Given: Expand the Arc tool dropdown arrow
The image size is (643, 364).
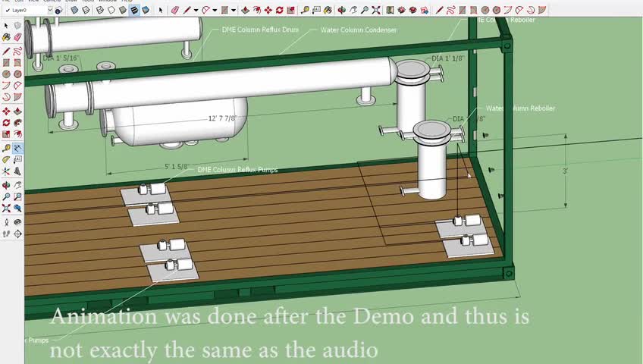Looking at the screenshot, I should tap(215, 11).
